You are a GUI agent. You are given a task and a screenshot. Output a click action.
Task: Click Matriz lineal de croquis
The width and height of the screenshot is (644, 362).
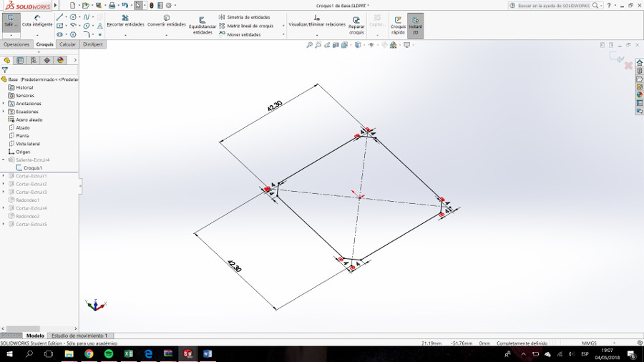point(246,26)
